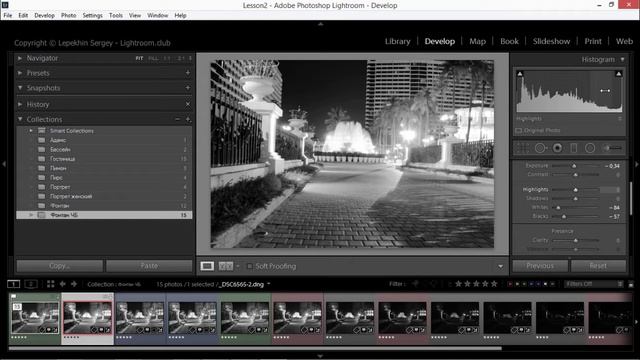Set Navigator zoom to FILL
The width and height of the screenshot is (640, 360).
[x=153, y=58]
